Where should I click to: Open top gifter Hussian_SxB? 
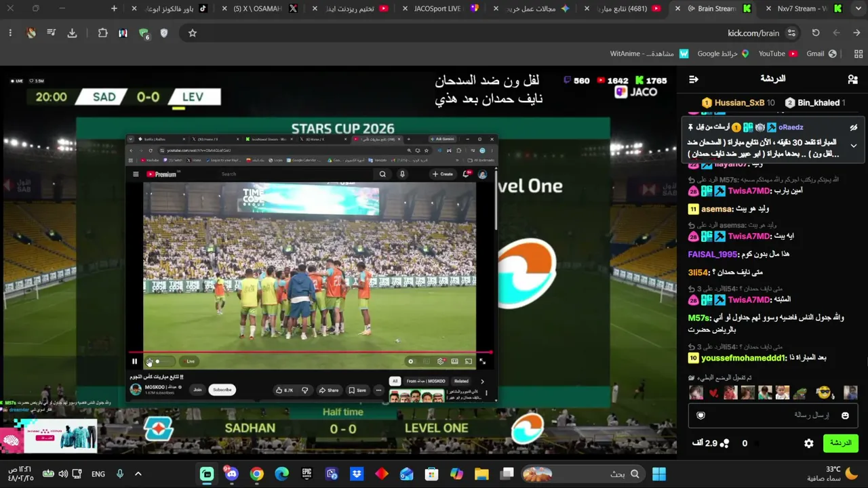738,103
